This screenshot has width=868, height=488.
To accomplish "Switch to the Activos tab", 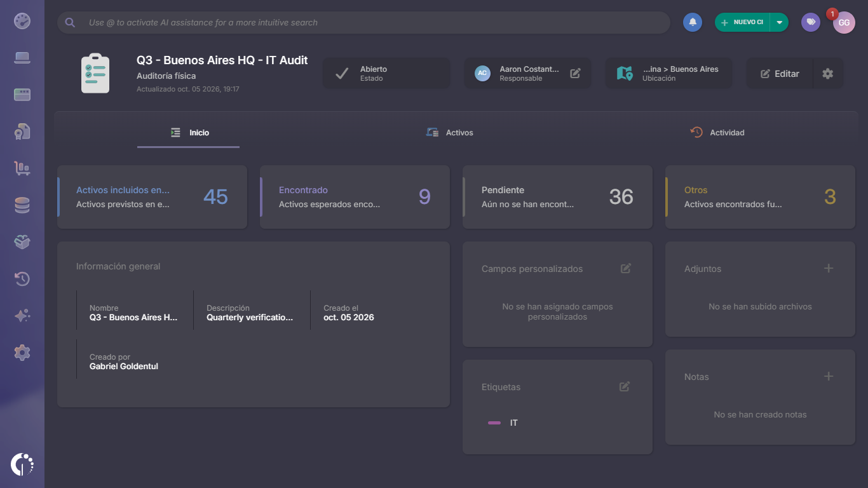I will pos(449,133).
